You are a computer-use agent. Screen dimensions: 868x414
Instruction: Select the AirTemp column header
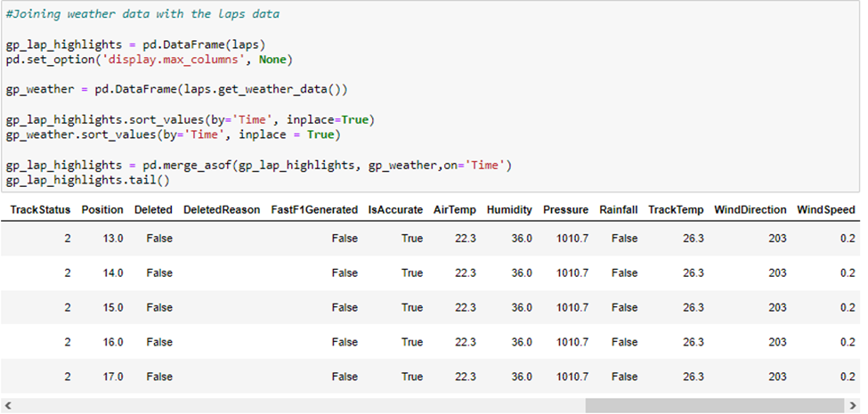click(x=455, y=210)
